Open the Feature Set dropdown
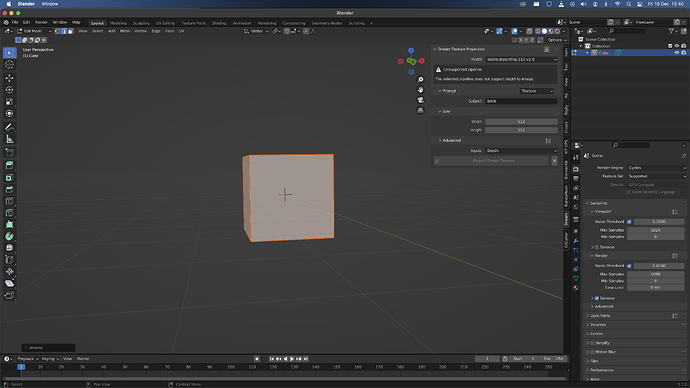This screenshot has width=690, height=388. point(657,176)
